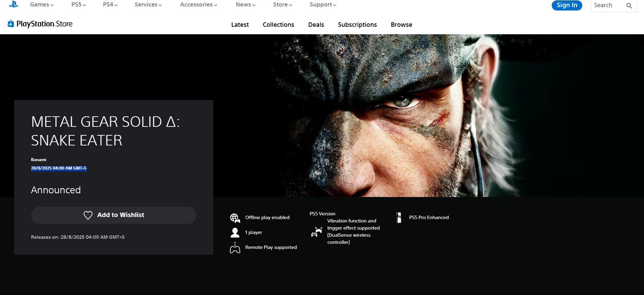The image size is (644, 295).
Task: Click the Offline play enabled globe icon
Action: pyautogui.click(x=235, y=218)
